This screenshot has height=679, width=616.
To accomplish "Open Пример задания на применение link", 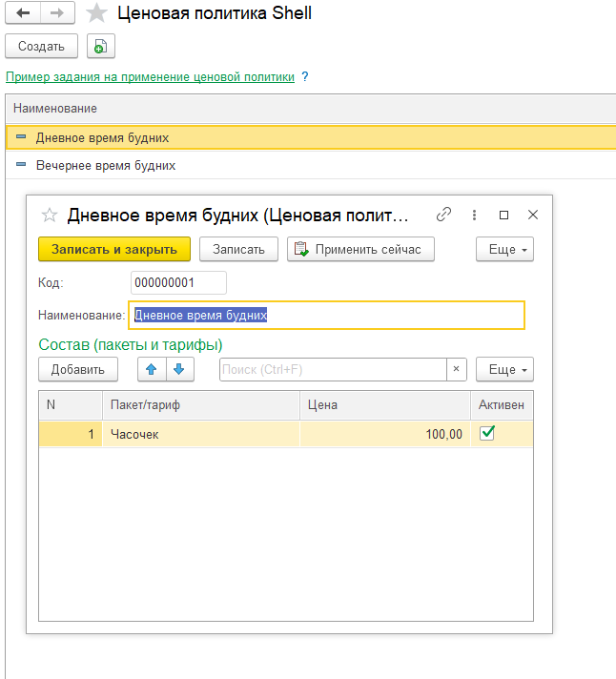I will coord(150,77).
